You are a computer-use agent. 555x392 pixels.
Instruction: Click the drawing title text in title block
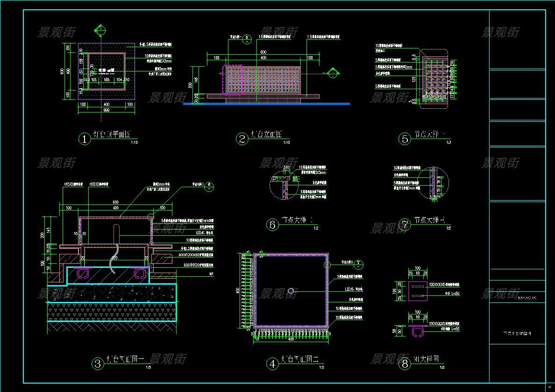tap(517, 333)
